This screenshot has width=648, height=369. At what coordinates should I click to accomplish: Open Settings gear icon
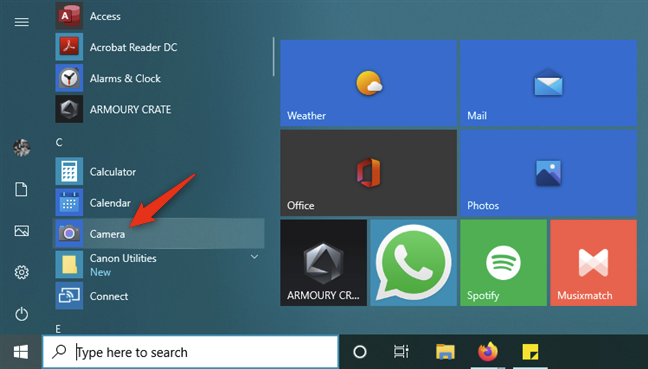click(x=21, y=272)
